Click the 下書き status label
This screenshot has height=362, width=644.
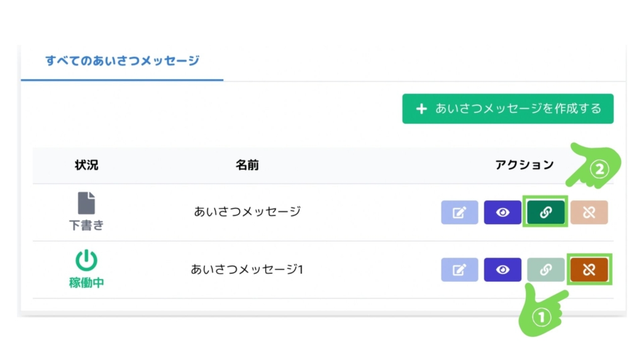coord(87,225)
